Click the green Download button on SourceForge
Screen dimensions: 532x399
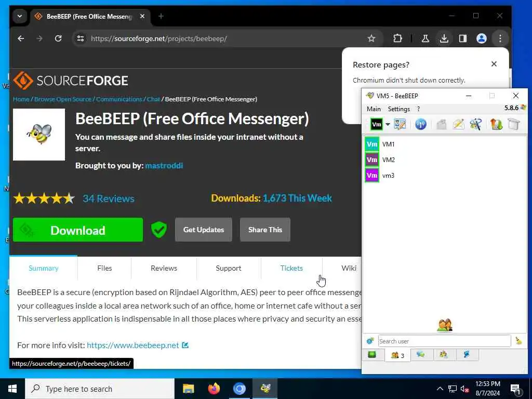click(78, 230)
